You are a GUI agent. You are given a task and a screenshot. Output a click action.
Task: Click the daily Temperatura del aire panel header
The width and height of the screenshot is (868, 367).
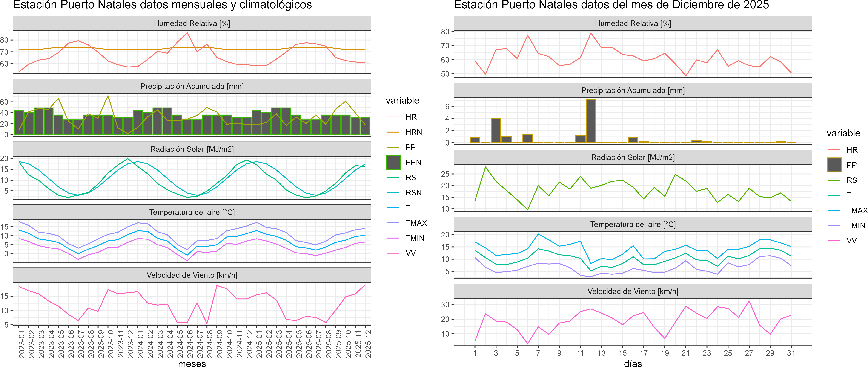[633, 224]
